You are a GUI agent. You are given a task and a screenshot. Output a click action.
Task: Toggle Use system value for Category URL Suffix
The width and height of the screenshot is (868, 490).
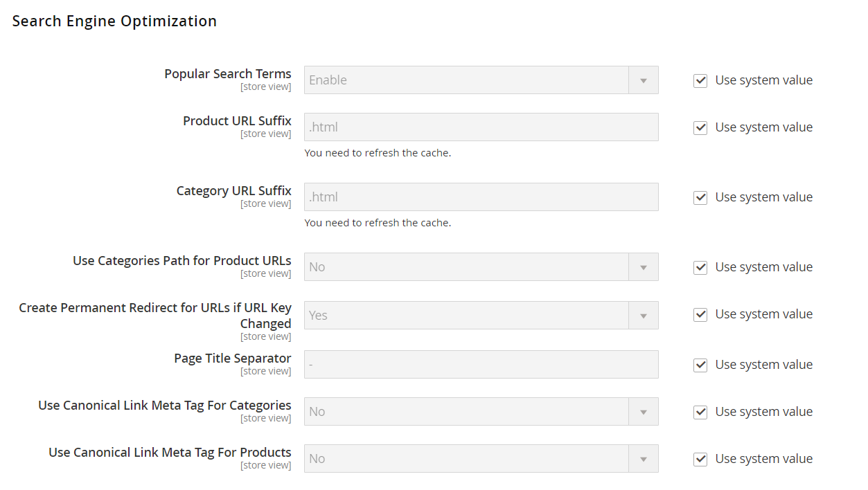tap(700, 197)
